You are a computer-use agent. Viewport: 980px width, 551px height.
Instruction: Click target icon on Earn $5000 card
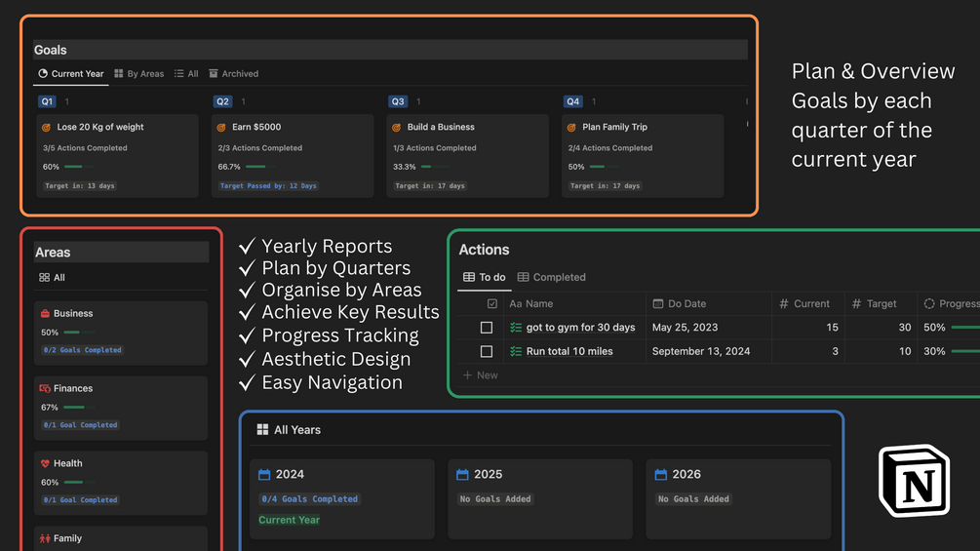[x=221, y=128]
